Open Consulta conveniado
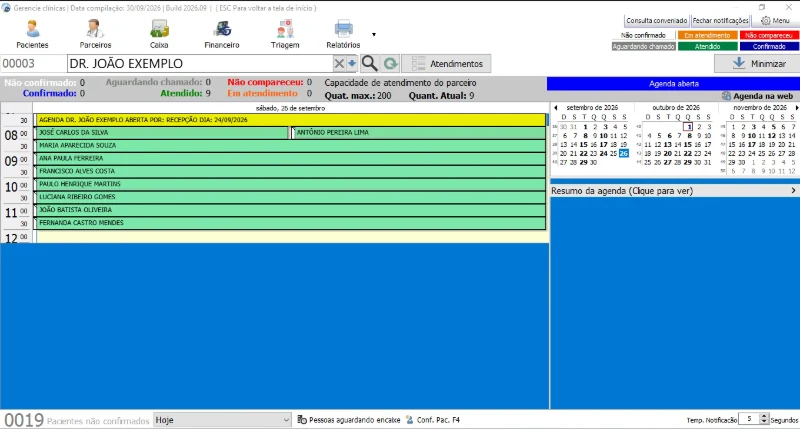This screenshot has width=800, height=429. click(x=657, y=21)
